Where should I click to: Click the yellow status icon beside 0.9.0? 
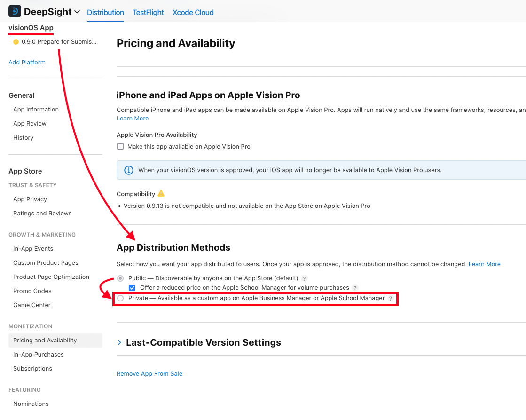click(16, 42)
